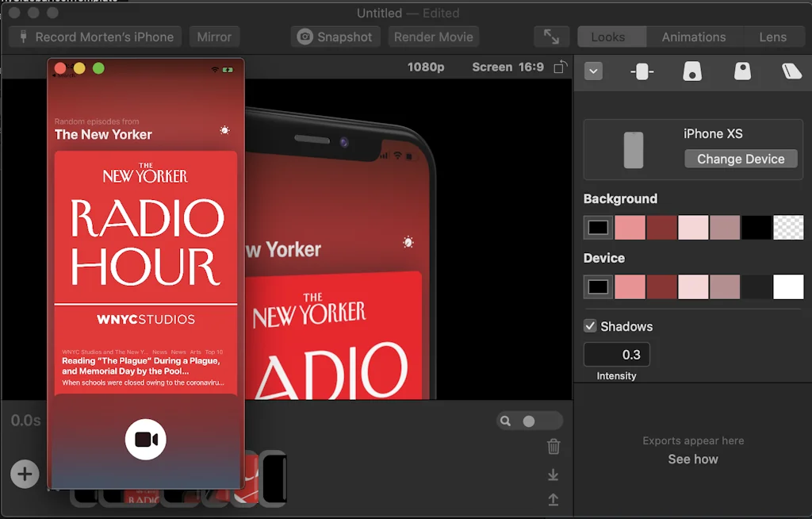
Task: Click the plus add button in the timeline
Action: tap(25, 475)
